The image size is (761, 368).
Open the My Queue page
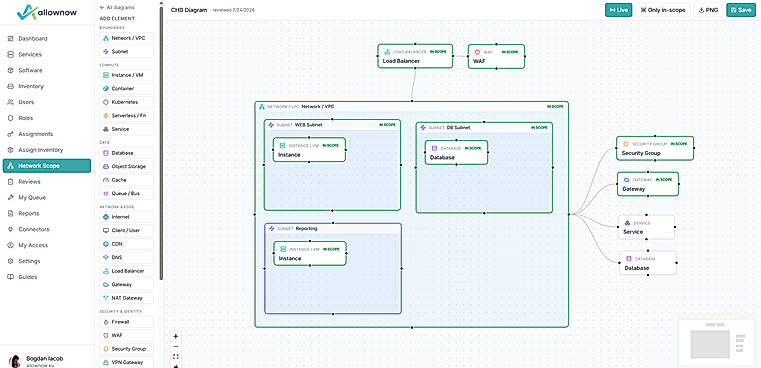47,198
